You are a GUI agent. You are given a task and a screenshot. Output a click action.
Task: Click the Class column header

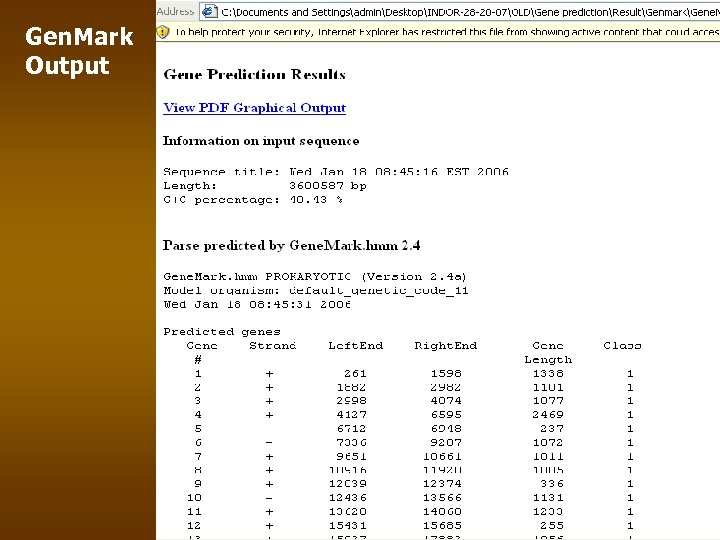pyautogui.click(x=622, y=346)
